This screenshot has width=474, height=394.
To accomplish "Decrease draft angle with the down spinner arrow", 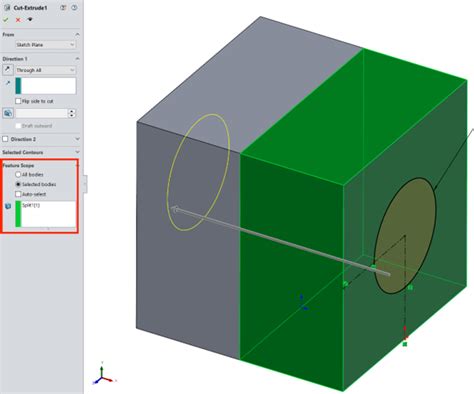I will click(x=72, y=116).
